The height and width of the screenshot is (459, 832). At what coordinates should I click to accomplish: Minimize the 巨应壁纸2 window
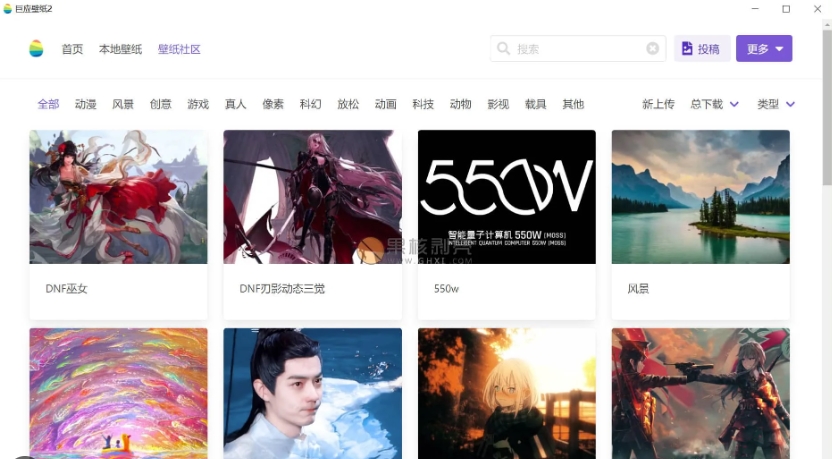755,9
